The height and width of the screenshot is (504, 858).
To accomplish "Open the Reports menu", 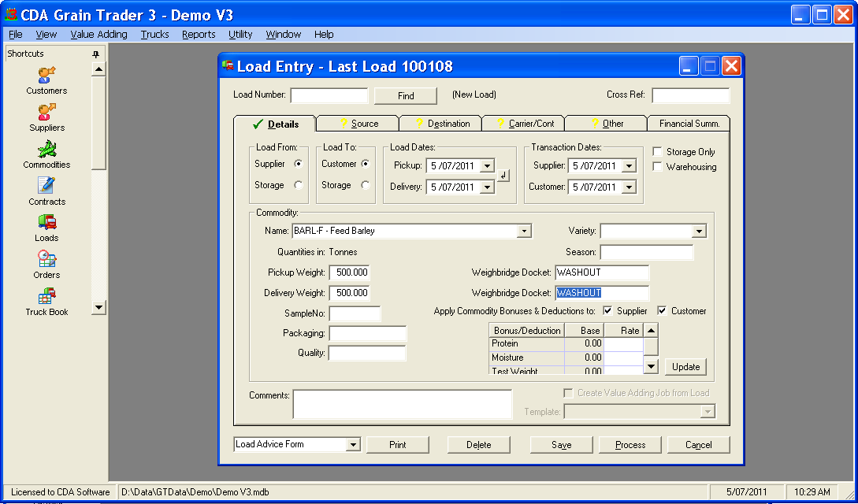I will (x=199, y=35).
